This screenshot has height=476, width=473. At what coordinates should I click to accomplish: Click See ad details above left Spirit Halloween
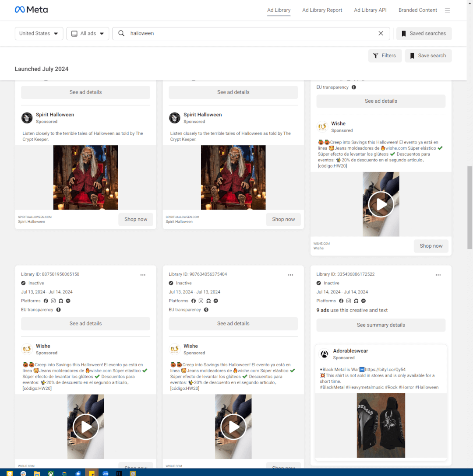85,92
